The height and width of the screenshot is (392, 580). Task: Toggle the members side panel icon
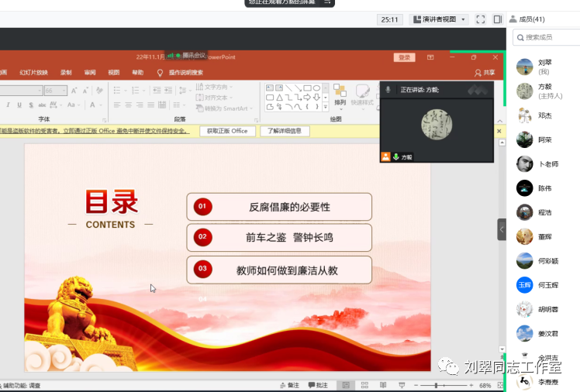(498, 19)
